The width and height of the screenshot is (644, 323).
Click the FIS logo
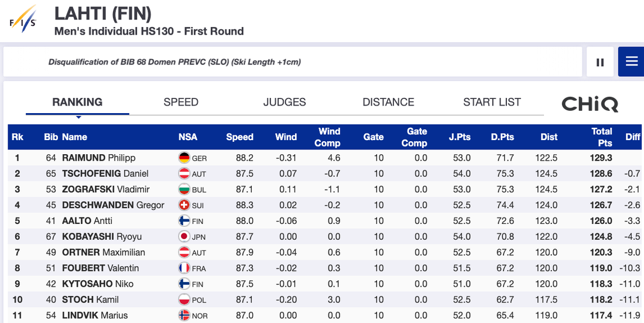(23, 18)
